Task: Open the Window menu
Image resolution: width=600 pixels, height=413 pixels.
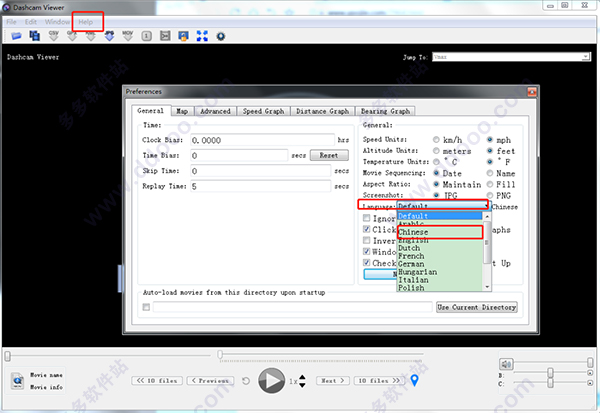Action: click(x=57, y=22)
